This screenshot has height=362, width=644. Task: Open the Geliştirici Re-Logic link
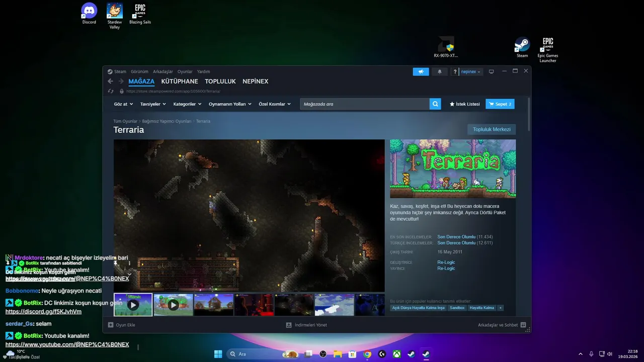pos(446,262)
